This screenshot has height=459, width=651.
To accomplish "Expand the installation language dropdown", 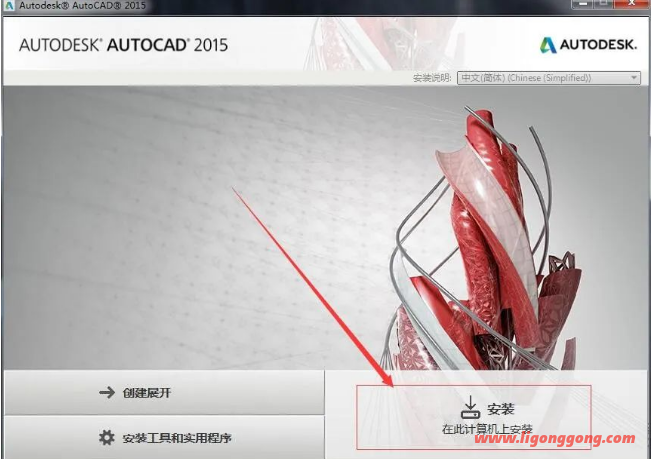I will (x=548, y=78).
